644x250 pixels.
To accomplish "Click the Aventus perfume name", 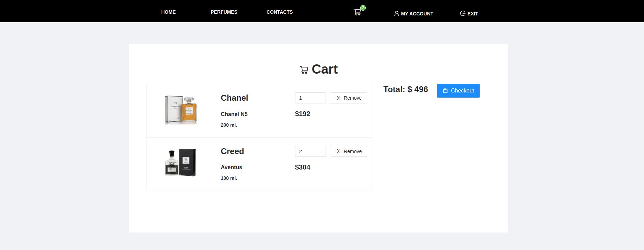I will pyautogui.click(x=232, y=167).
